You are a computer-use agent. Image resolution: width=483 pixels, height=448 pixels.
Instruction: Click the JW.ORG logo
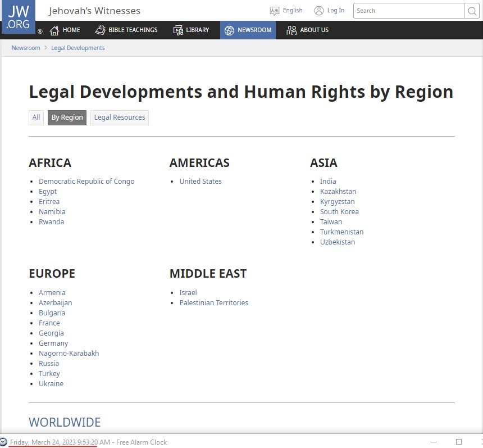pos(18,16)
